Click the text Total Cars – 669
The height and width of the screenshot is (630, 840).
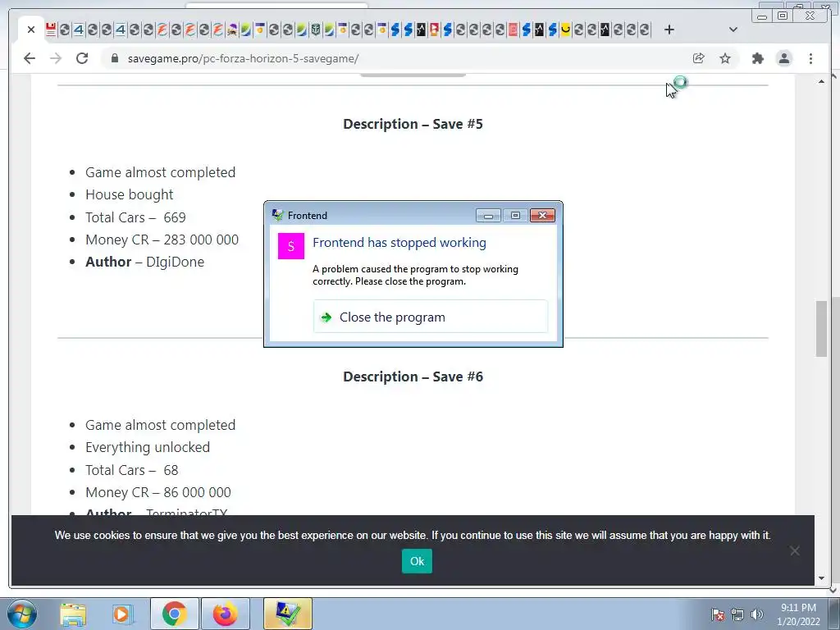click(135, 217)
